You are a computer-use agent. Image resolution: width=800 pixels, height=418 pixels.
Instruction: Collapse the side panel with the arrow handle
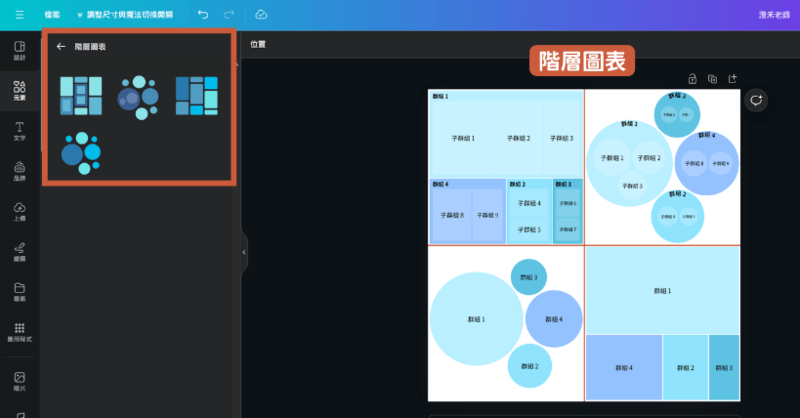click(244, 253)
